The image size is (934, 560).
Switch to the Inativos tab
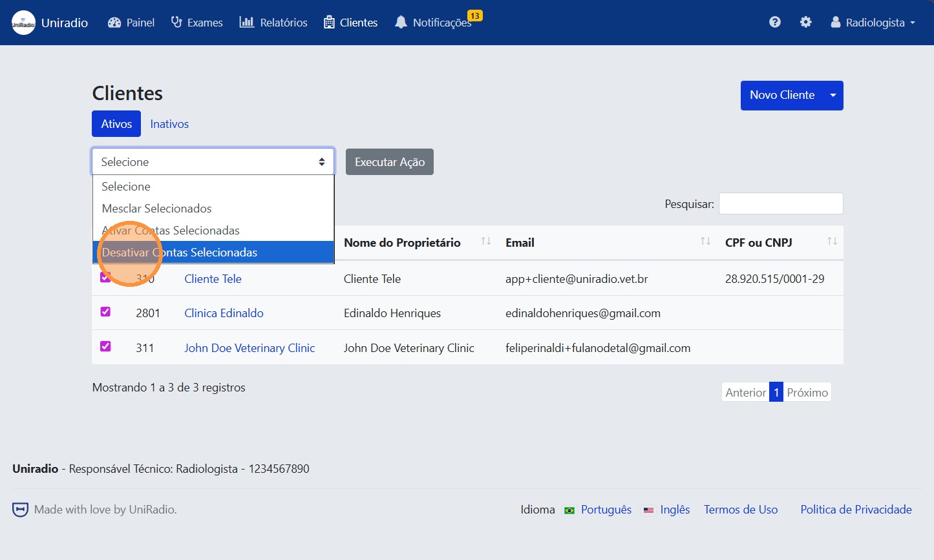pos(169,124)
